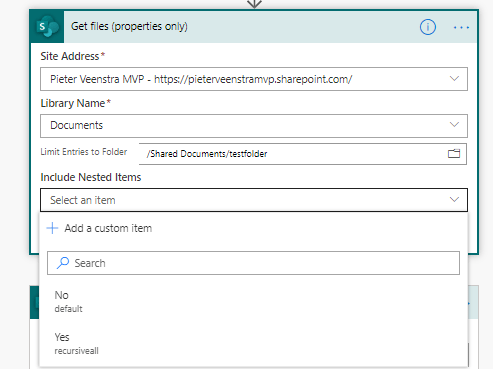Select the No default option
The height and width of the screenshot is (369, 493).
click(x=254, y=302)
